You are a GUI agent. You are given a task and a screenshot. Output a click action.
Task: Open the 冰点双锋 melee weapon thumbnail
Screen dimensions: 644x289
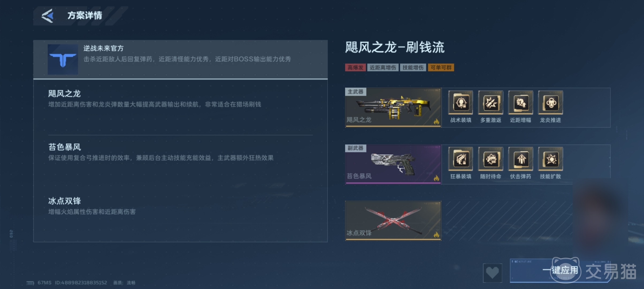tap(393, 221)
